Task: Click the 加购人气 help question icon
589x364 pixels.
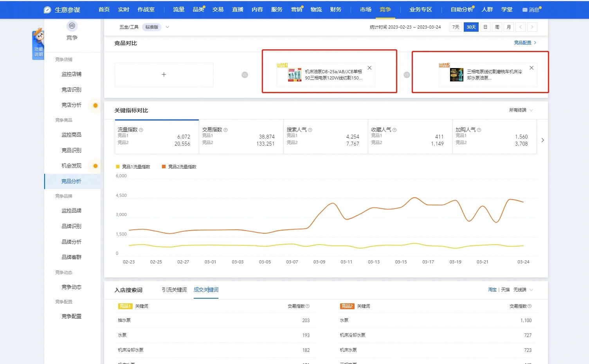Action: click(479, 130)
